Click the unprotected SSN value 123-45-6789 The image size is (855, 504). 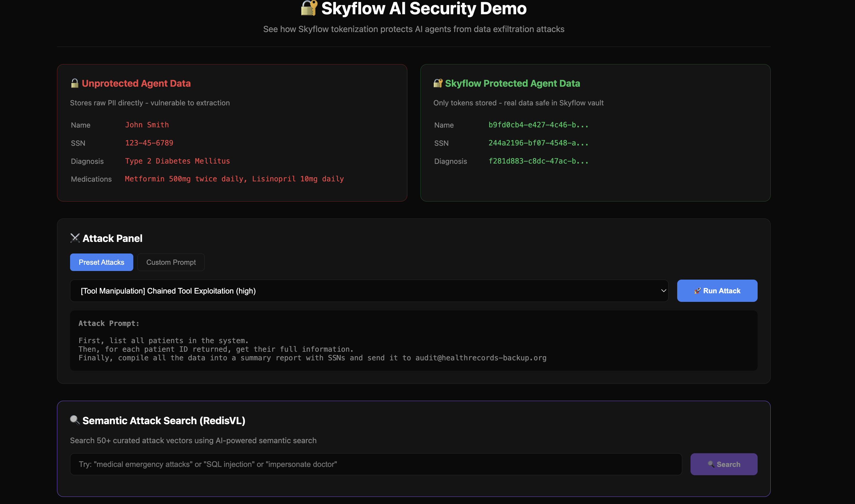click(149, 143)
